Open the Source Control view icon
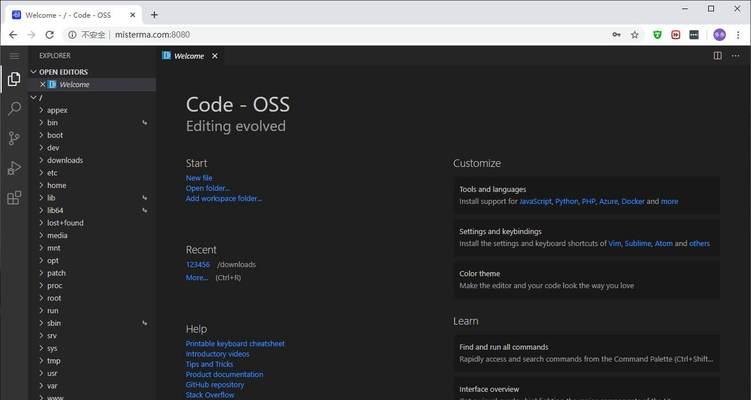The image size is (751, 400). [14, 138]
